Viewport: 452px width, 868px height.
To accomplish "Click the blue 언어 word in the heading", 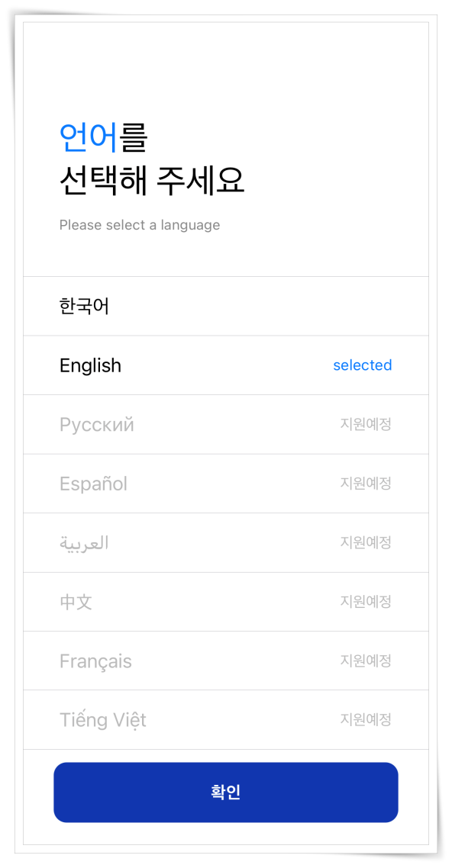I will (x=89, y=137).
